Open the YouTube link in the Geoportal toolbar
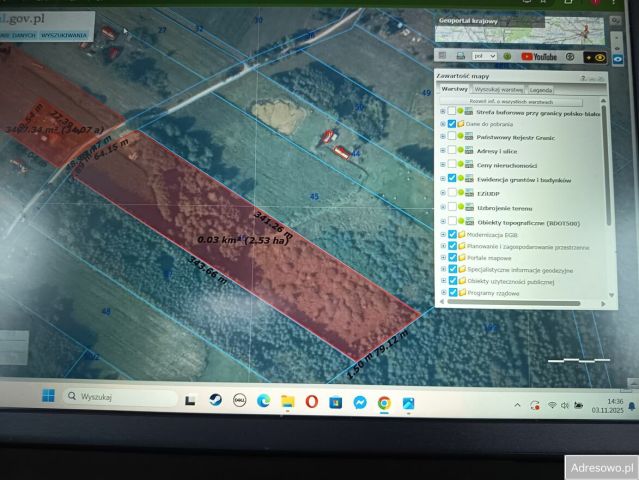The image size is (639, 480). tap(540, 57)
